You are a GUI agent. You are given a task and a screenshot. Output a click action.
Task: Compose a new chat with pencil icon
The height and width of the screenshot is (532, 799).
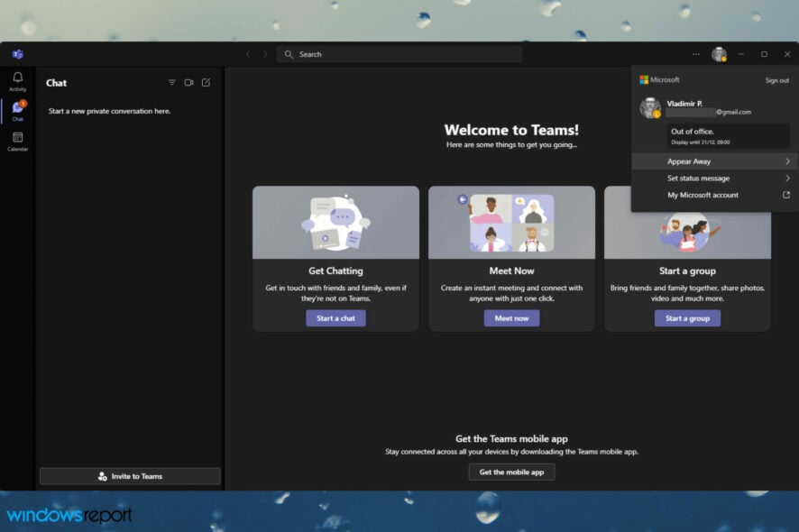tap(206, 83)
